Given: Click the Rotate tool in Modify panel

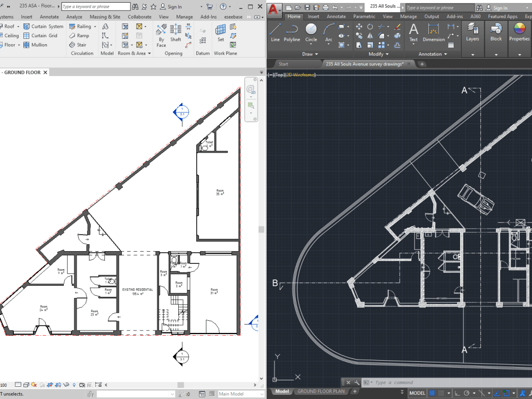Looking at the screenshot, I should coord(370,27).
